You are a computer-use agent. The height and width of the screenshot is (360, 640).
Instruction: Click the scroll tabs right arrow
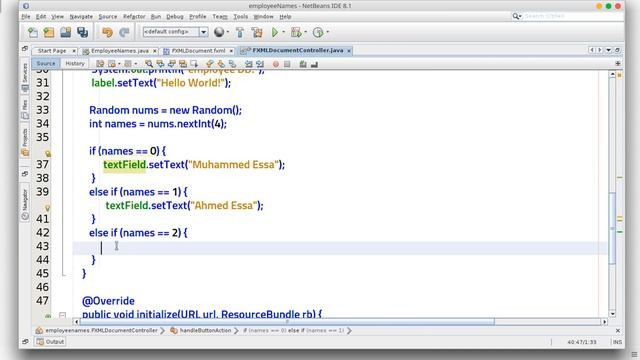600,50
